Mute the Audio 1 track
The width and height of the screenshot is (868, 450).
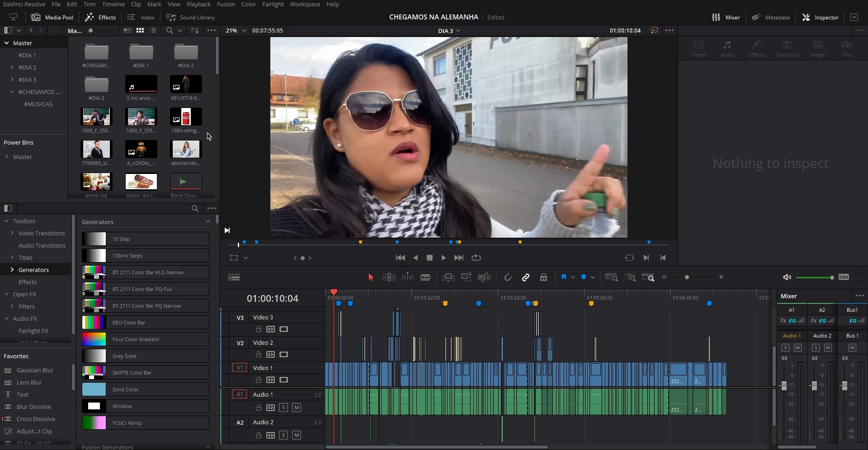pos(297,408)
